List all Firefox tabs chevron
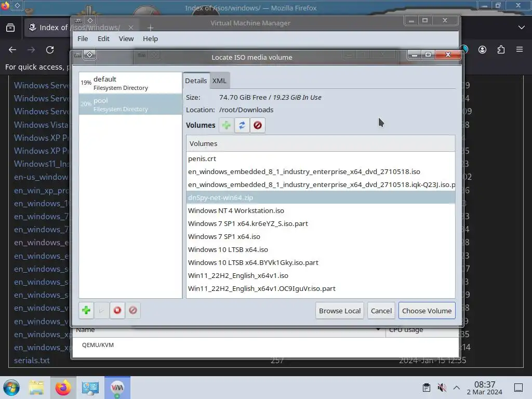The image size is (532, 399). point(522,28)
